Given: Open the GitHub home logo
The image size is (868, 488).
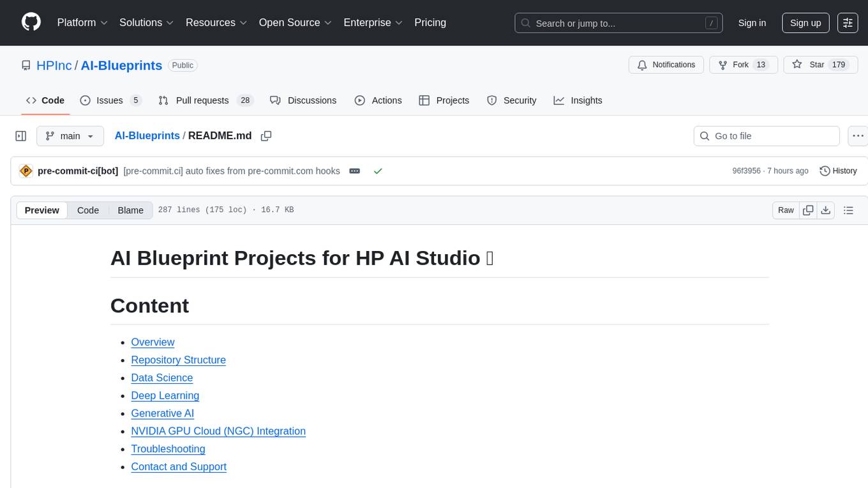Looking at the screenshot, I should tap(31, 22).
